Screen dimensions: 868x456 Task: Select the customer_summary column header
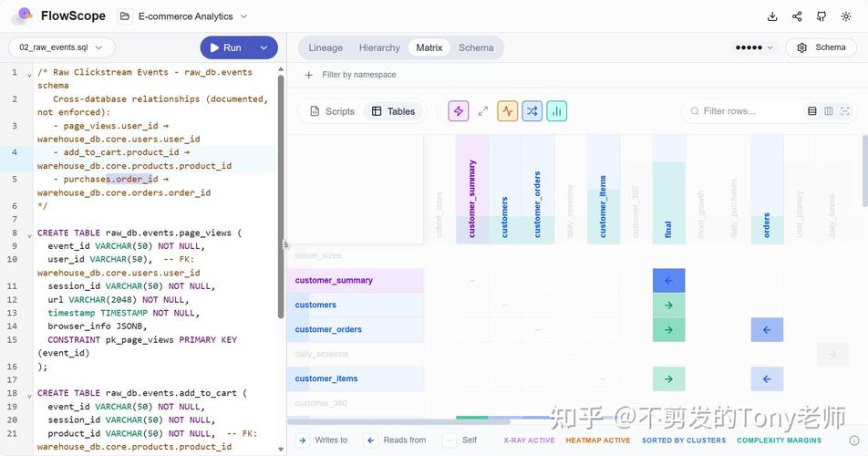(472, 190)
